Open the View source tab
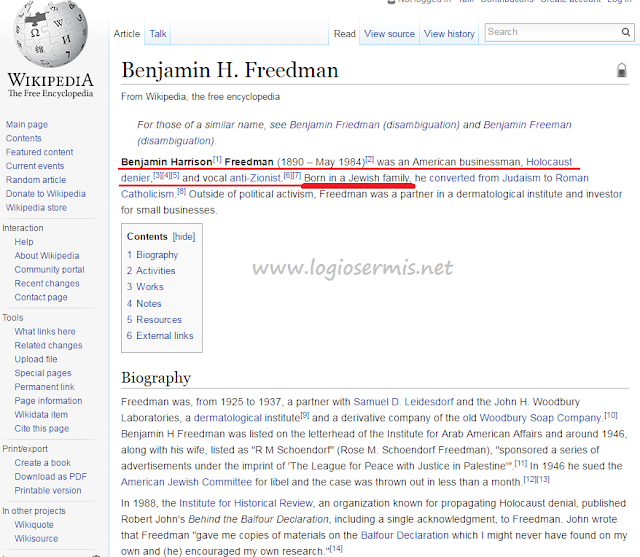The height and width of the screenshot is (557, 640). point(389,34)
